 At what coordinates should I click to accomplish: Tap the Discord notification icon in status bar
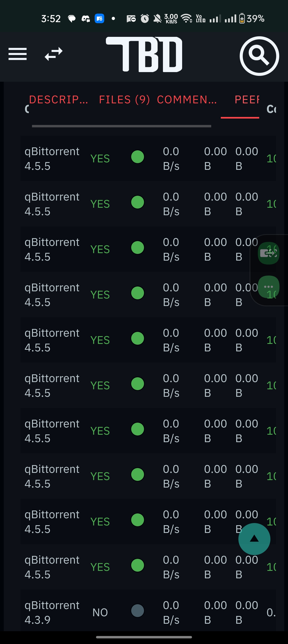[x=86, y=19]
